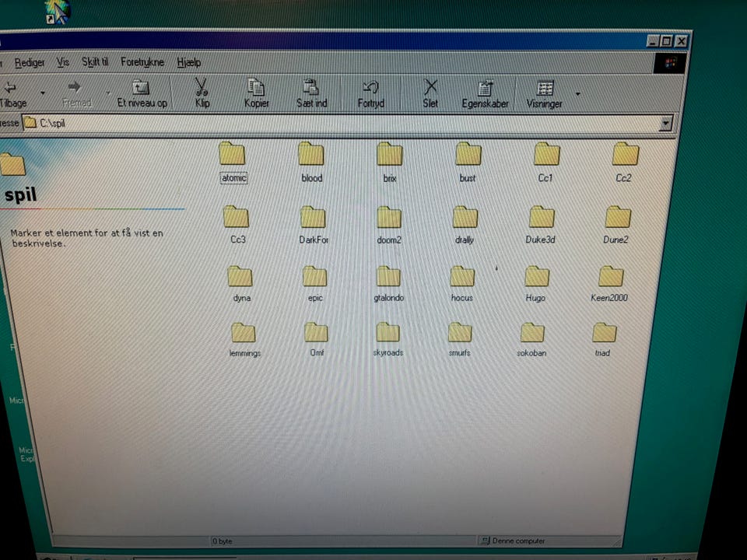This screenshot has width=747, height=560.
Task: Select the sokoban folder
Action: 531,340
